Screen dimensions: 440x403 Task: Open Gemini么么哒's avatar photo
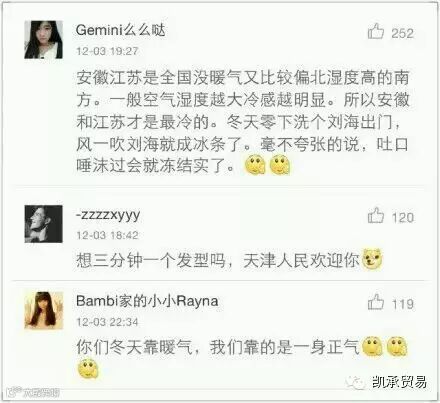click(43, 40)
